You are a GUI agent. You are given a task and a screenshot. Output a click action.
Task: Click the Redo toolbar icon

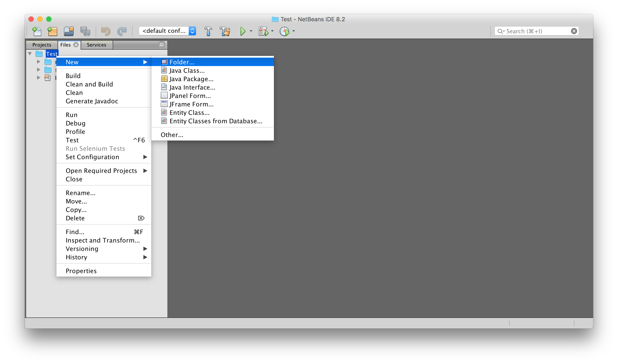(122, 31)
